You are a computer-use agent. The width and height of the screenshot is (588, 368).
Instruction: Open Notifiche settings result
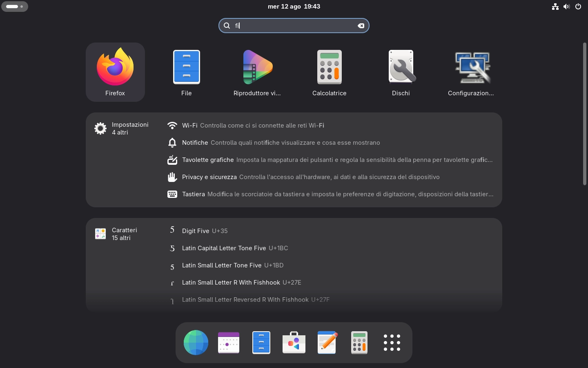(330, 143)
